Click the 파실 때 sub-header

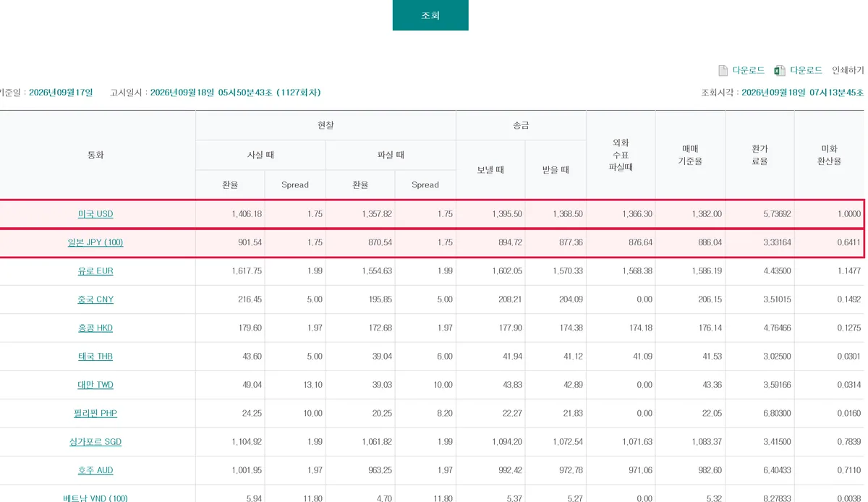(x=391, y=155)
